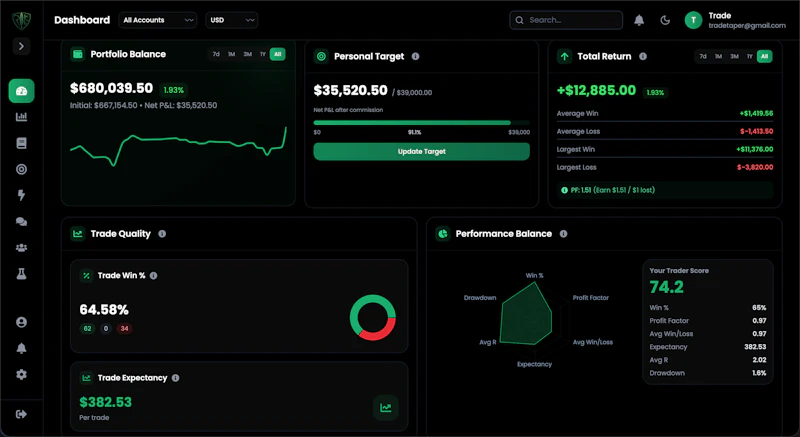The image size is (800, 437).
Task: Show info for Trade Expectancy
Action: 176,378
